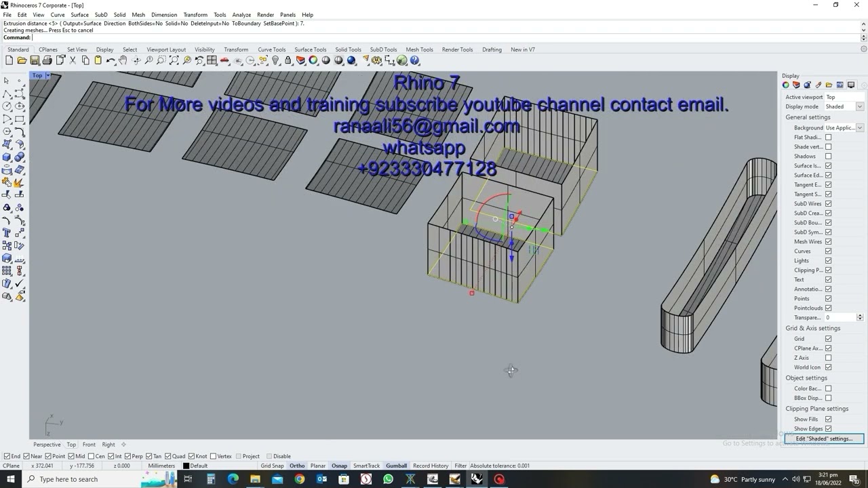Open WhatsApp from the taskbar
Screen dimensions: 868x488
click(388, 479)
